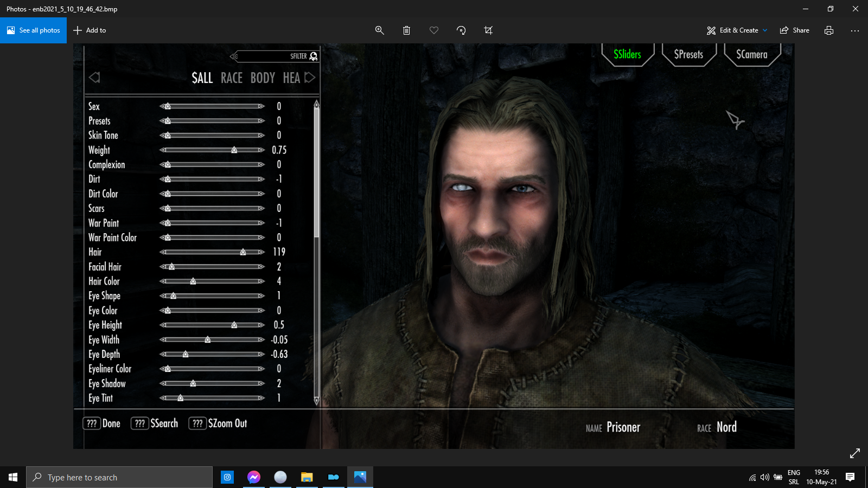This screenshot has height=488, width=868.
Task: Click the zoom magnifier icon in Photos toolbar
Action: [380, 30]
